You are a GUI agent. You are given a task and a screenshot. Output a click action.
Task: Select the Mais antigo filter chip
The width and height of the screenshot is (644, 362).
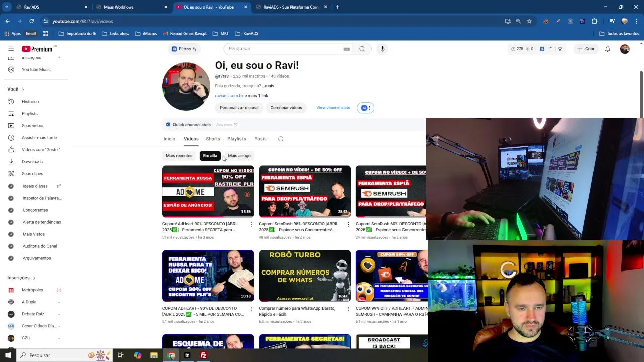(x=239, y=156)
